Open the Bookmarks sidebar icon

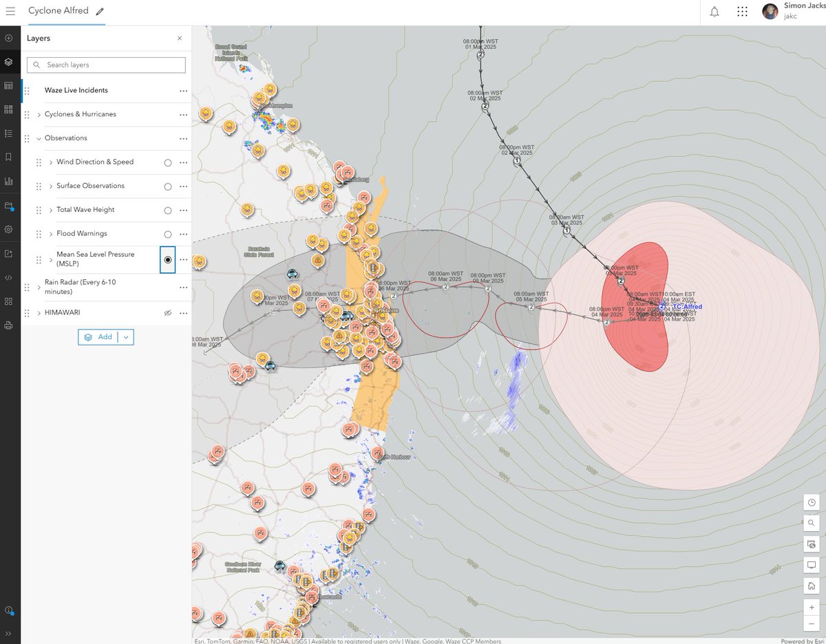(x=9, y=158)
